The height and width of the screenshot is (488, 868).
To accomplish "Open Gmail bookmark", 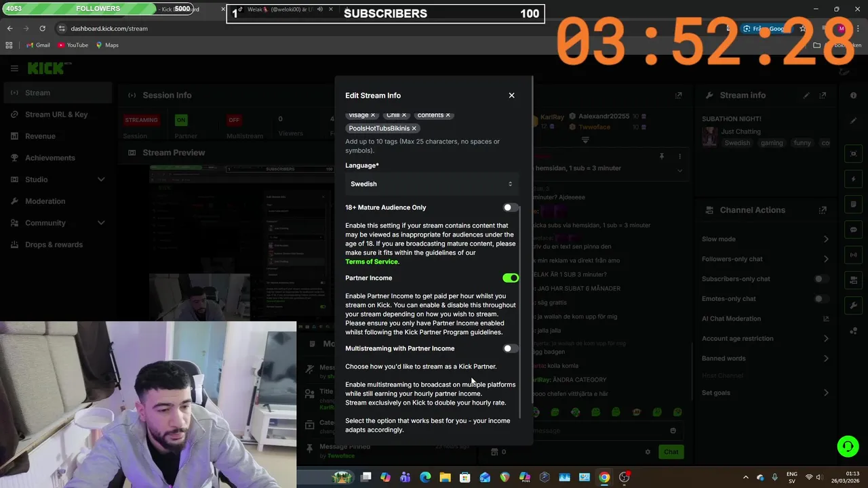I will (x=38, y=45).
